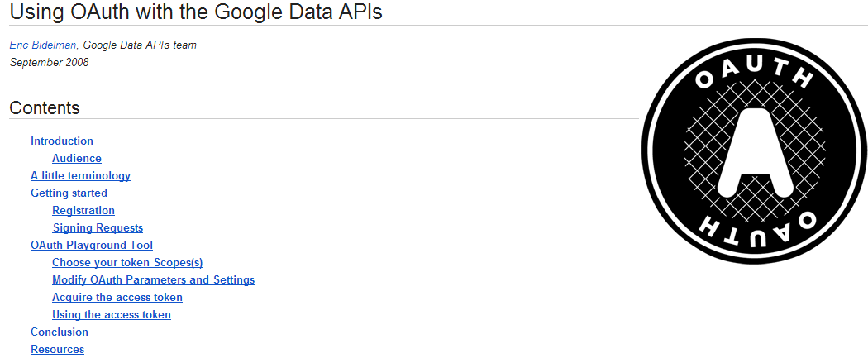Open the Resources link

pyautogui.click(x=58, y=350)
